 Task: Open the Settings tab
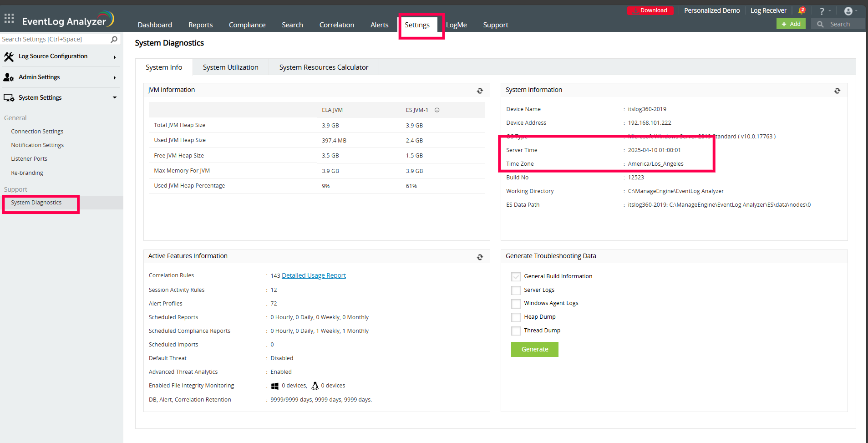(x=417, y=25)
